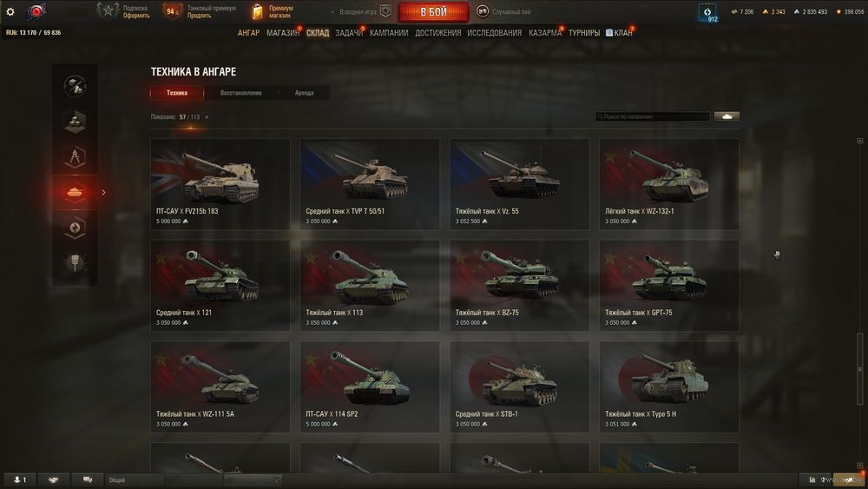Select the storage compass blueprints icon
This screenshot has width=868, height=489.
pyautogui.click(x=75, y=156)
